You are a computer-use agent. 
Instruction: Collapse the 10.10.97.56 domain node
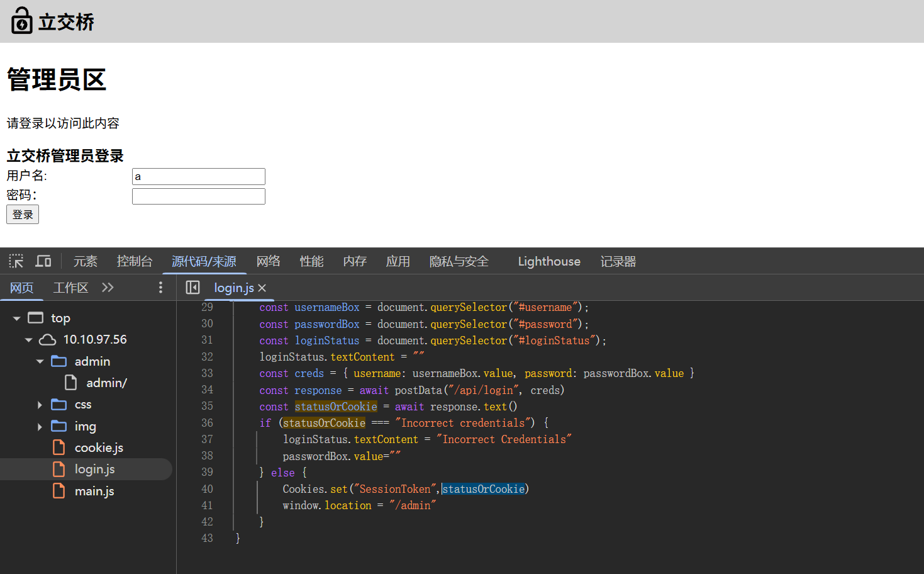(28, 340)
